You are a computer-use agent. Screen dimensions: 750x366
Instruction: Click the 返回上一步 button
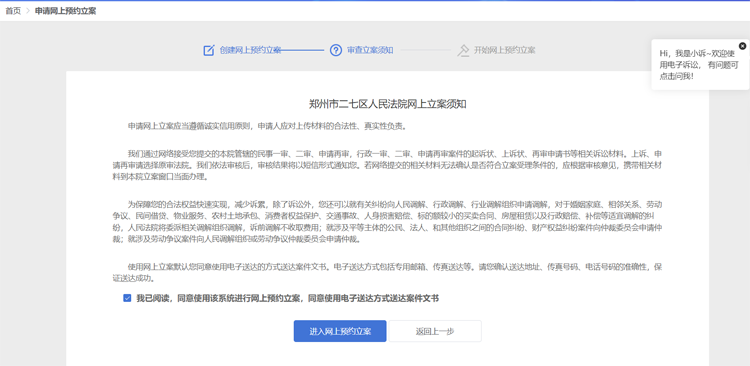[435, 331]
